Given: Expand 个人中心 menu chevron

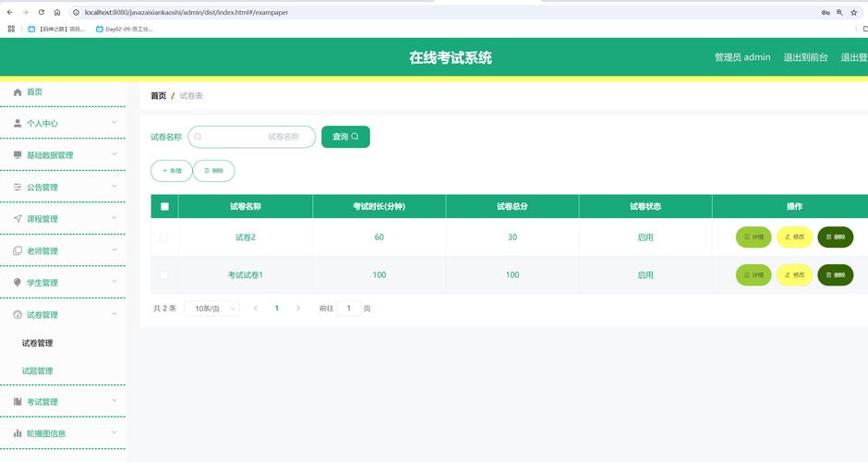Looking at the screenshot, I should point(114,122).
